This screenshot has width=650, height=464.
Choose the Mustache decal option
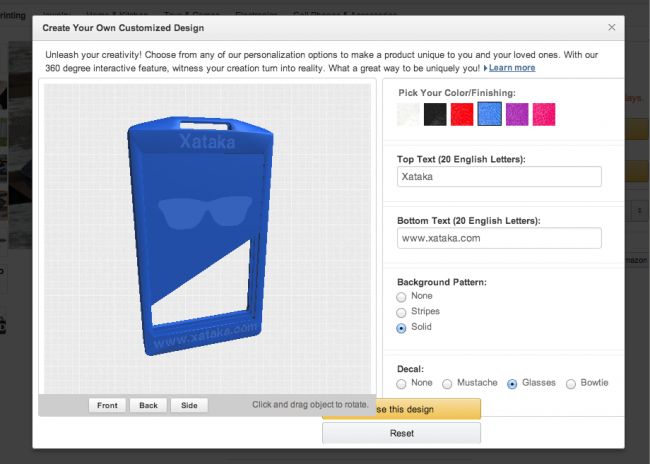[447, 384]
